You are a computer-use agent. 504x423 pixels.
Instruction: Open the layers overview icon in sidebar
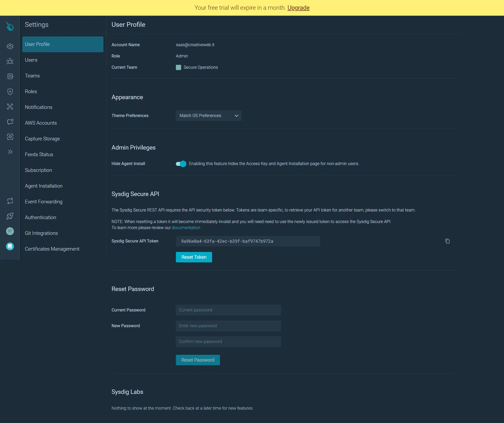pyautogui.click(x=10, y=46)
